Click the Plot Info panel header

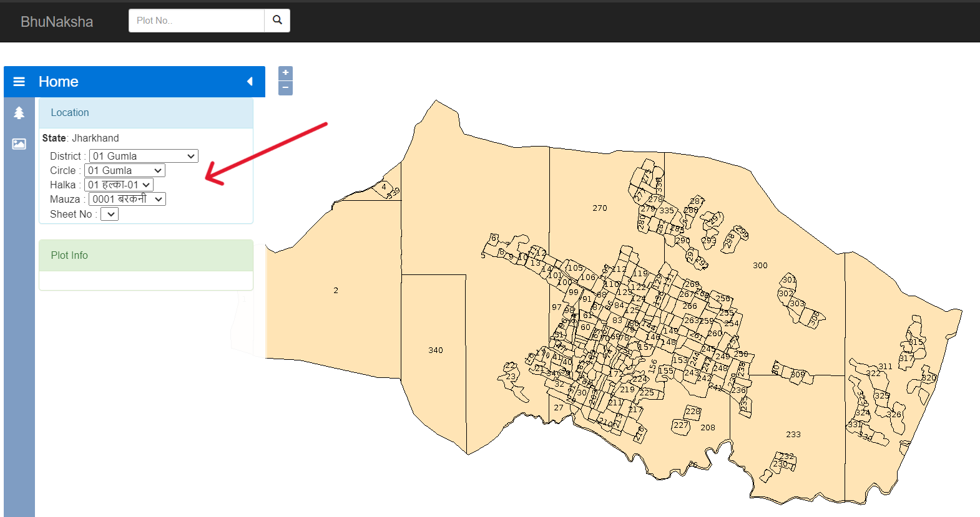point(145,256)
